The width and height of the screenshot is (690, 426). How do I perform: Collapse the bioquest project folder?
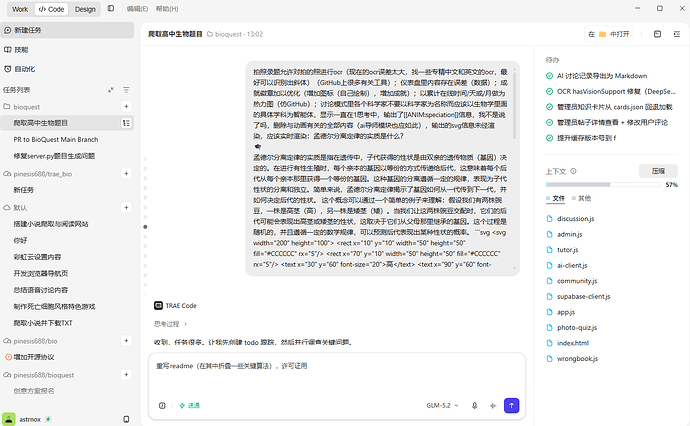pos(22,107)
